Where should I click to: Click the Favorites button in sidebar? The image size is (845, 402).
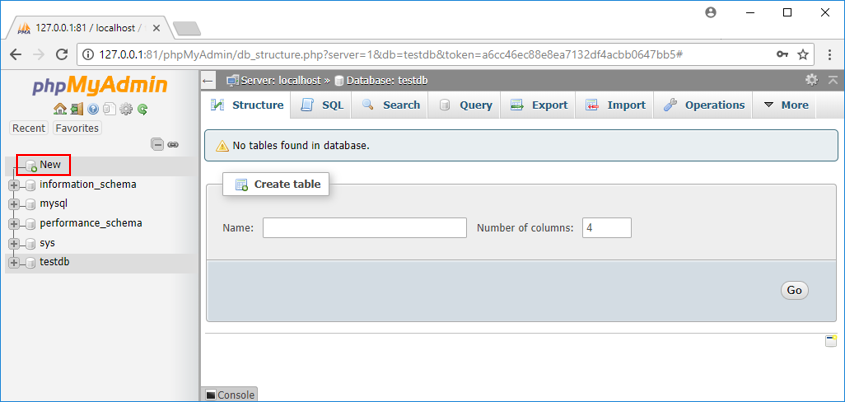(77, 128)
